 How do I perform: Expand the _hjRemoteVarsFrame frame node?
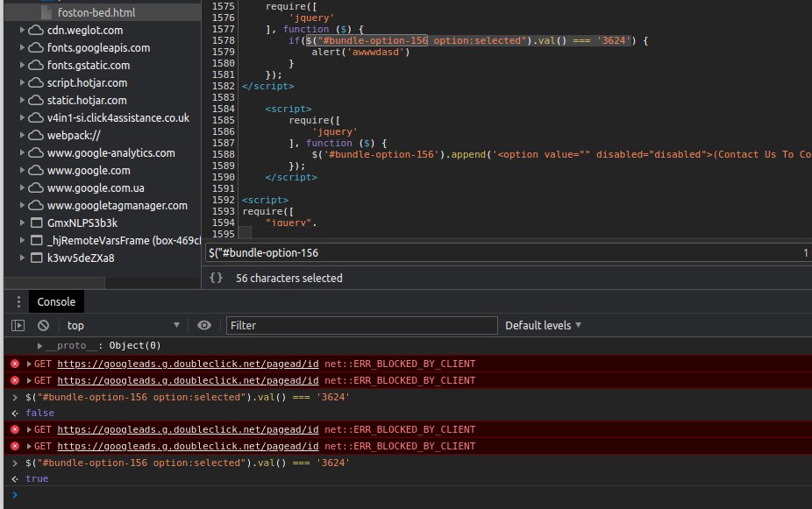pos(22,241)
